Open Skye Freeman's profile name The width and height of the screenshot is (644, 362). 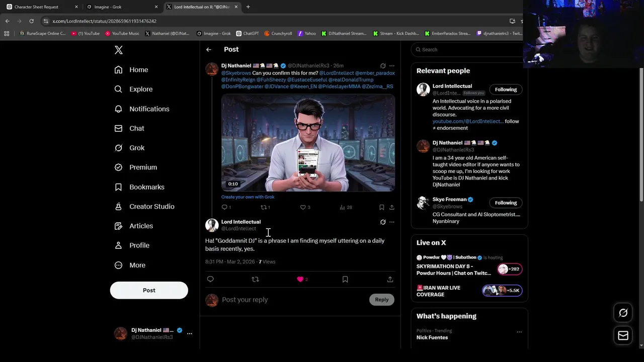tap(449, 199)
